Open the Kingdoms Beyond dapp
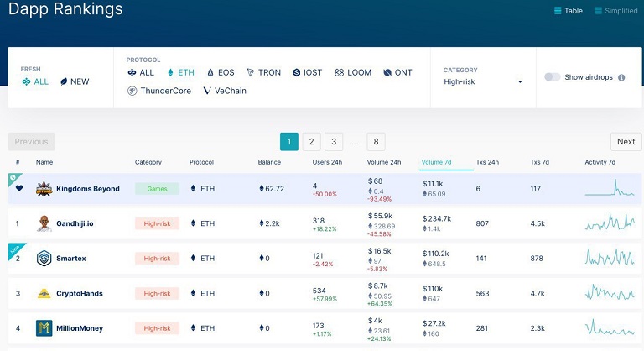The image size is (644, 351). tap(88, 189)
